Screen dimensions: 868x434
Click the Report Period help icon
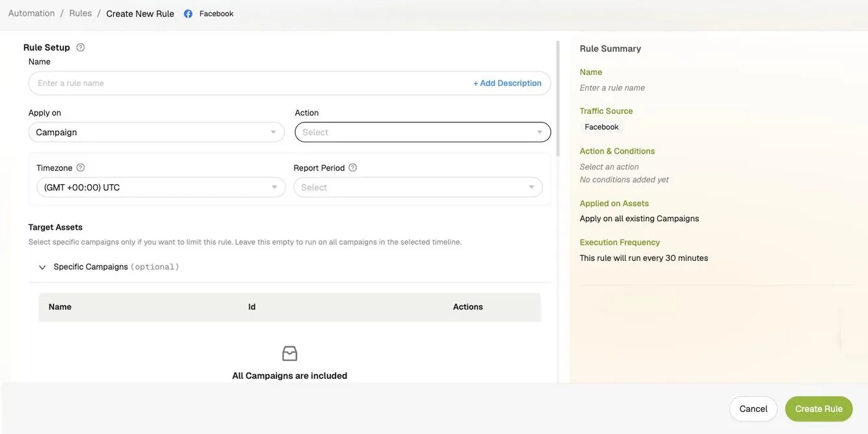[353, 167]
